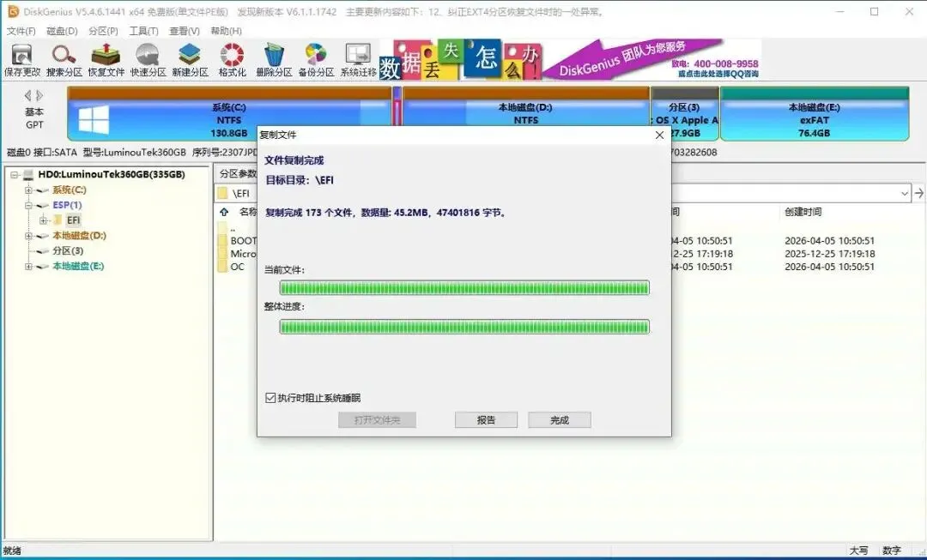This screenshot has width=927, height=560.
Task: Click the Save Changes (保存更改) toolbar icon
Action: (x=21, y=60)
